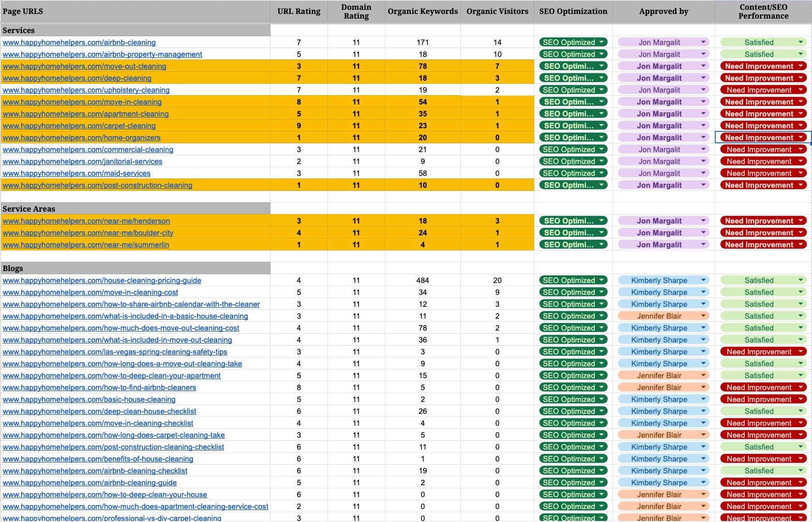
Task: Open the airbnb-cleaning page link
Action: [x=79, y=42]
